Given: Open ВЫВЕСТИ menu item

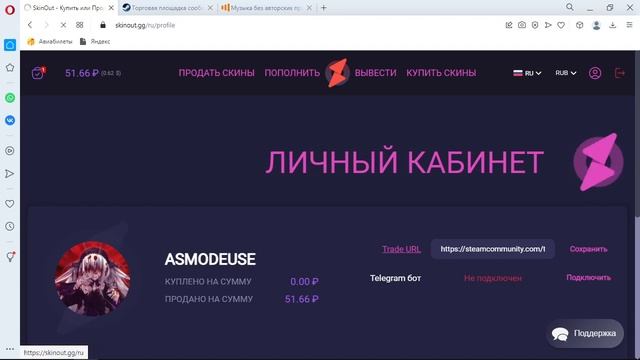Looking at the screenshot, I should 376,73.
